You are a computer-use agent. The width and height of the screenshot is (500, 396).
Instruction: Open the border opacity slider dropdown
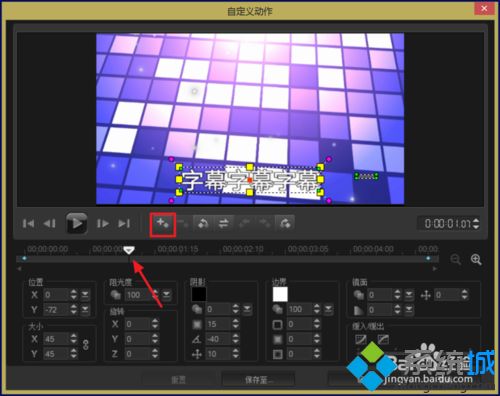tap(328, 309)
